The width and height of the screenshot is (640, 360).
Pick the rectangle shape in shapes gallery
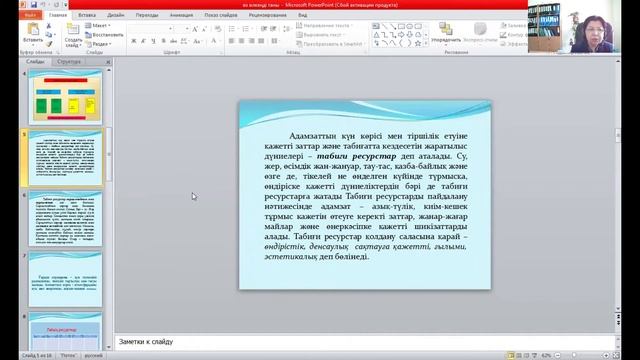(401, 26)
